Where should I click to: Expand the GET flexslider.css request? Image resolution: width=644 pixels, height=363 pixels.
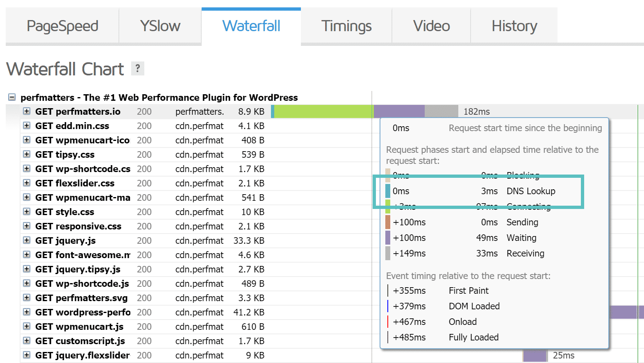27,183
